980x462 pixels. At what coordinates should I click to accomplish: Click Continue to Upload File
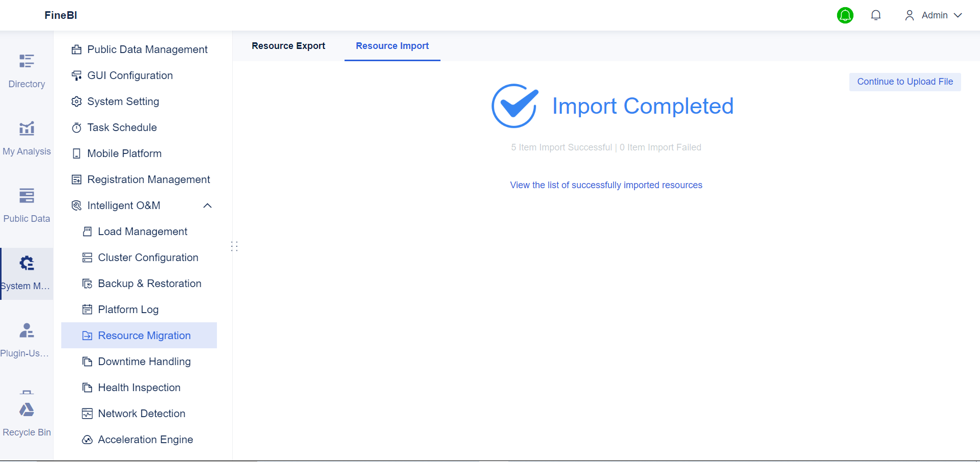[904, 82]
